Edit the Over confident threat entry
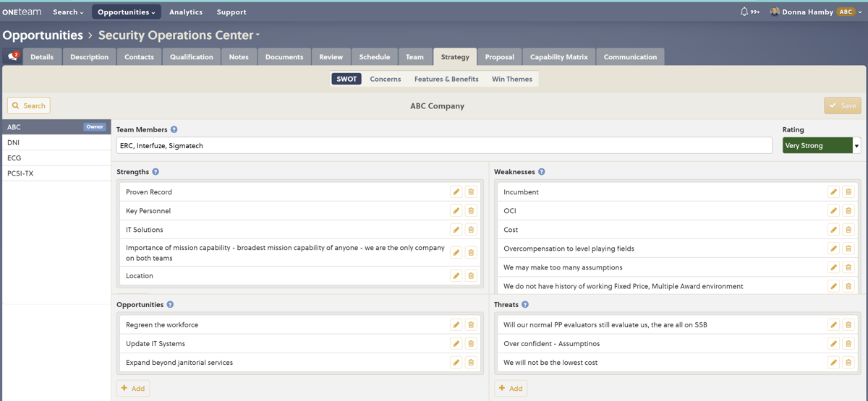The image size is (868, 401). tap(834, 344)
